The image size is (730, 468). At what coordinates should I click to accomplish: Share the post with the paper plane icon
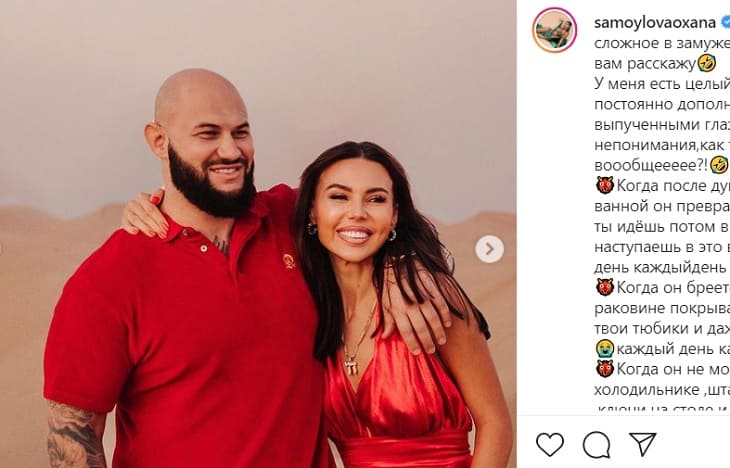(x=642, y=443)
